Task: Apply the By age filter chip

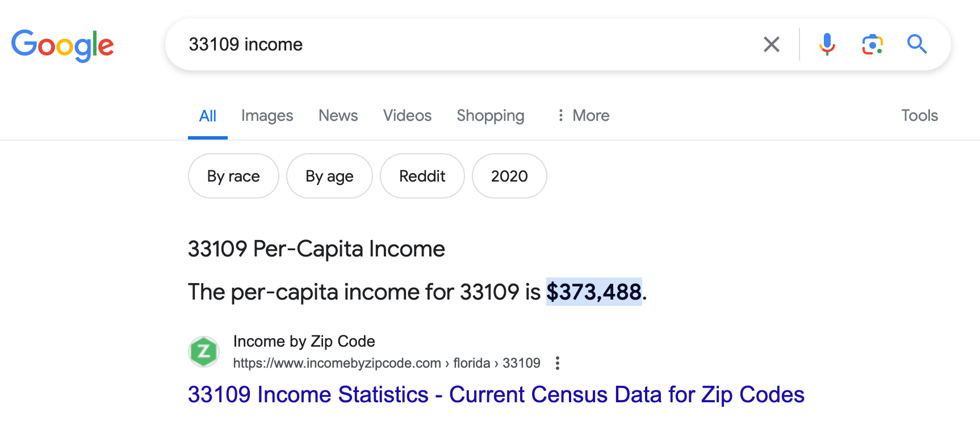Action: point(329,176)
